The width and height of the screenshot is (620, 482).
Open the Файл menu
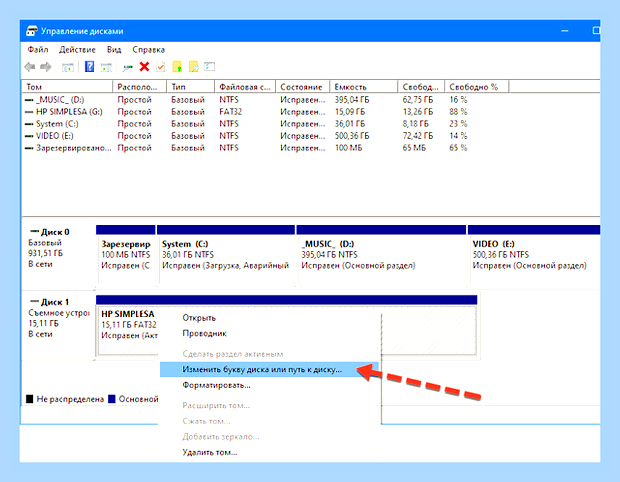[38, 49]
